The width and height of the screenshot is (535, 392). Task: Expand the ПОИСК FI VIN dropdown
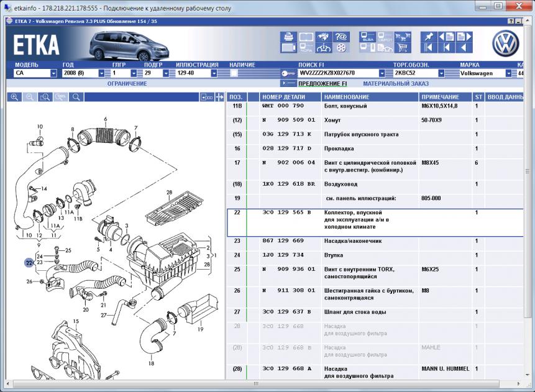[x=382, y=73]
